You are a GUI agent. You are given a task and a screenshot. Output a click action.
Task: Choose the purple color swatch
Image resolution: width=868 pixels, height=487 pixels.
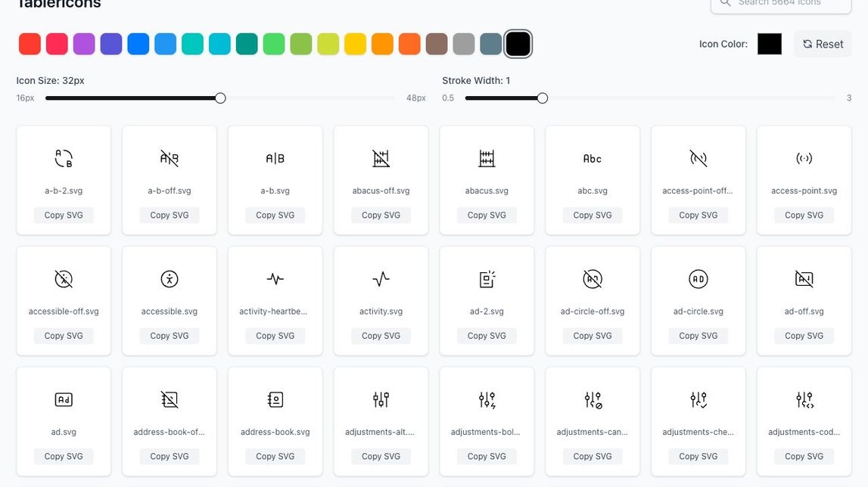(x=84, y=44)
